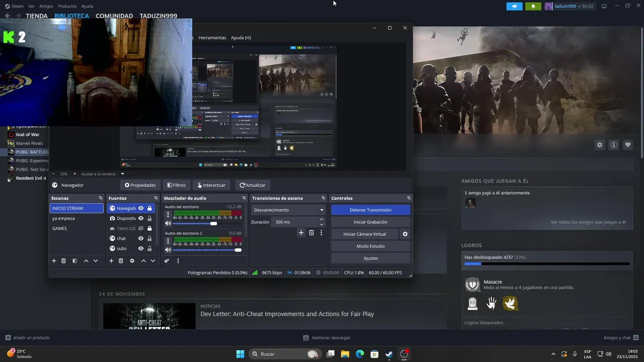Add game to favorites heart icon
The image size is (644, 362).
pyautogui.click(x=628, y=145)
